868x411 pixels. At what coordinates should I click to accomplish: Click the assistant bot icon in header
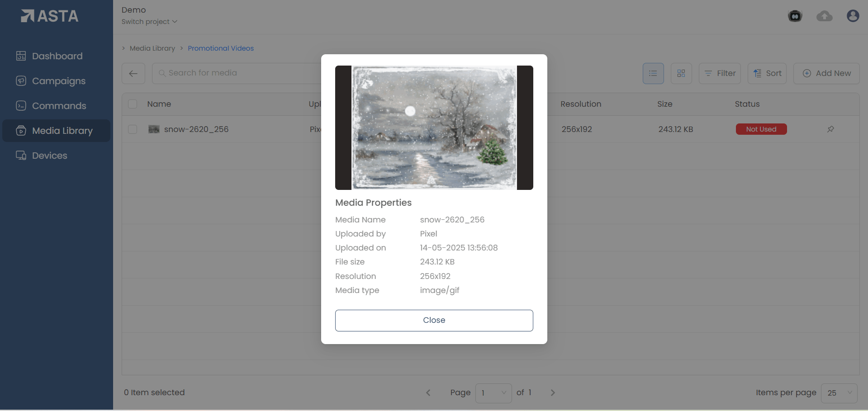point(795,16)
